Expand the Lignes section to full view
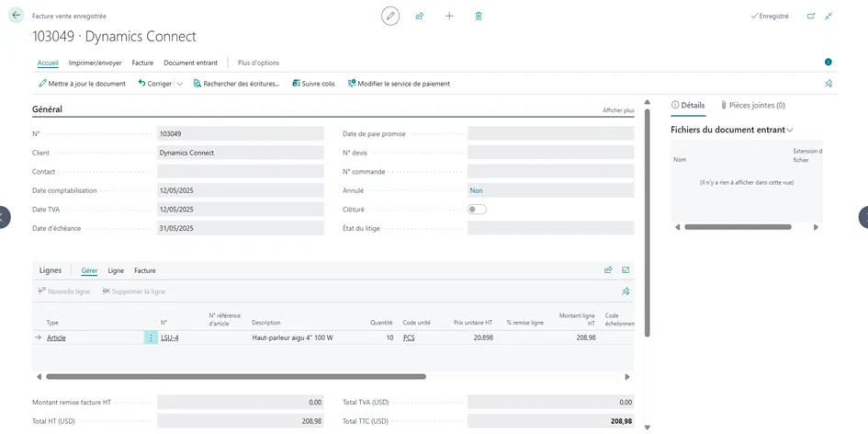This screenshot has height=434, width=868. coord(626,270)
